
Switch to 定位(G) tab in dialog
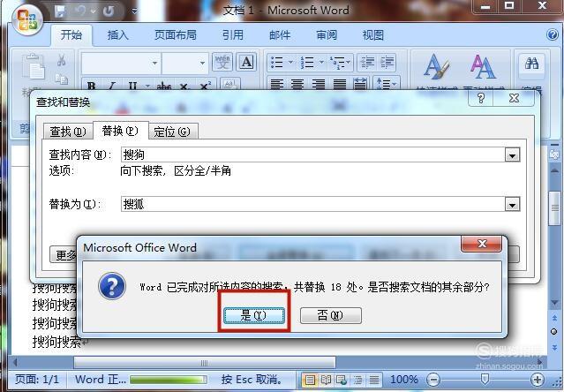172,132
